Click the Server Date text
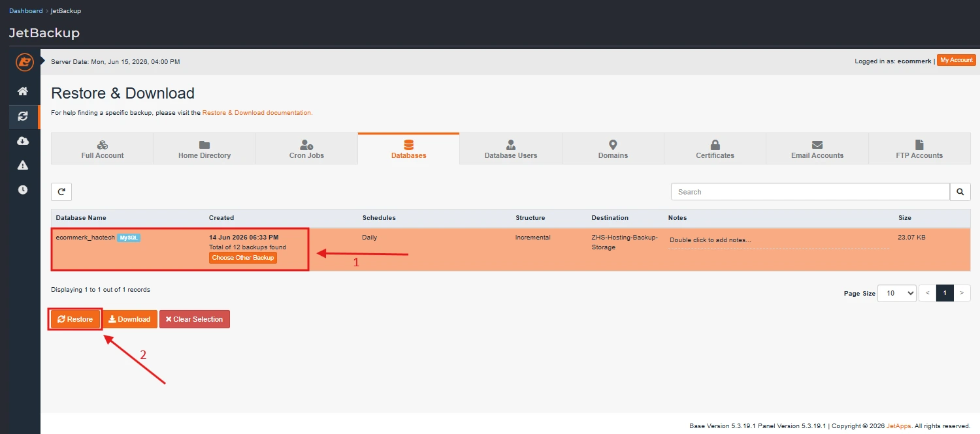The image size is (980, 434). tap(116, 62)
